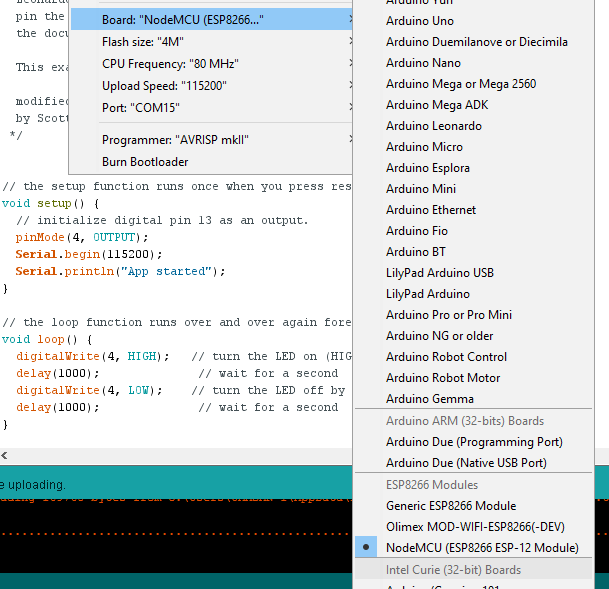Click first delay(1000) line after HIGH
609x589 pixels.
click(57, 373)
